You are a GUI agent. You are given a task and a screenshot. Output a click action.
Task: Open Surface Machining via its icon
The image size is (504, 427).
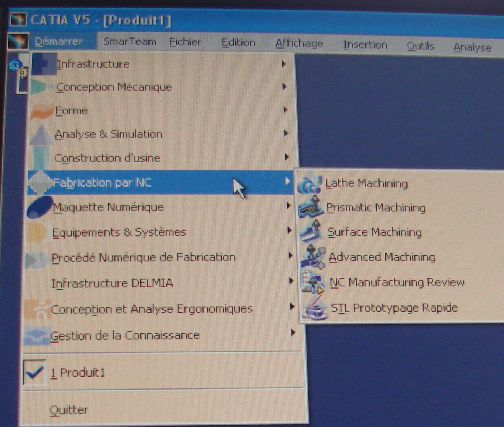312,232
